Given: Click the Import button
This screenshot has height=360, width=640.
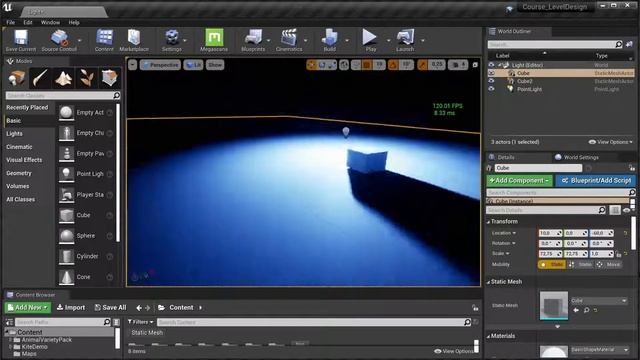Looking at the screenshot, I should 71,307.
